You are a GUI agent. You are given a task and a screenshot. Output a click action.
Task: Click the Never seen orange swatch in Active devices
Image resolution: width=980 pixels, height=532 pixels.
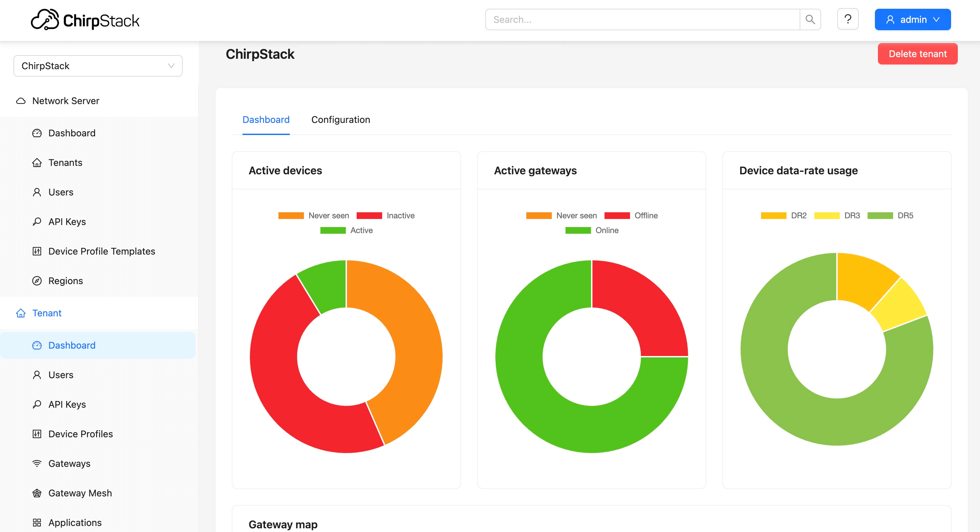pos(291,215)
